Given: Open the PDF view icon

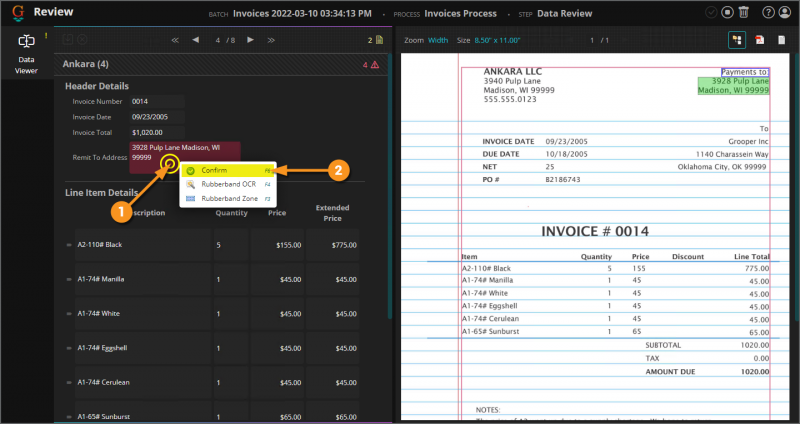Looking at the screenshot, I should tap(760, 40).
